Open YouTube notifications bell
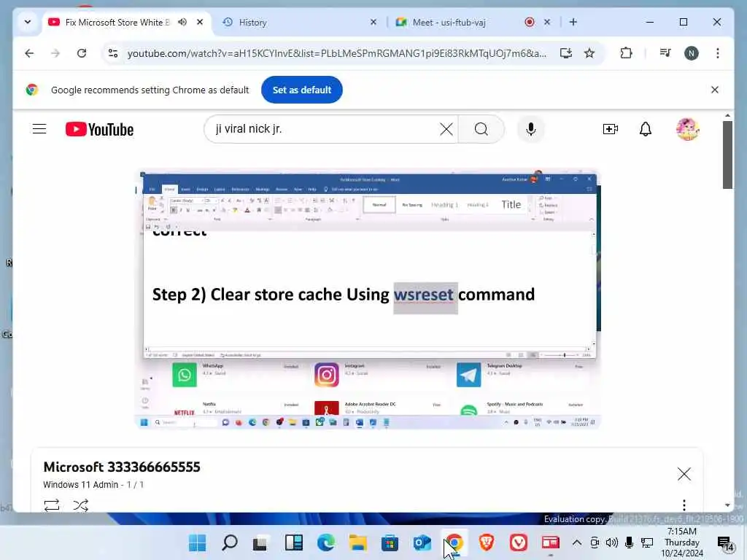The image size is (747, 560). tap(645, 129)
